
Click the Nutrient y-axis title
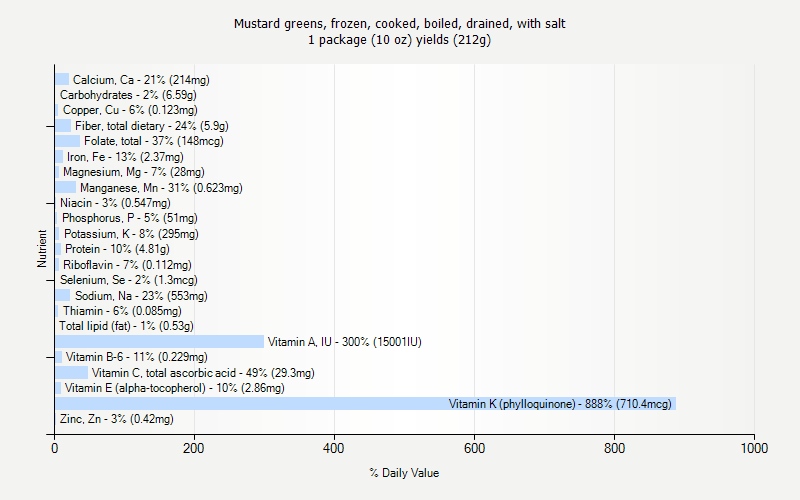[42, 248]
